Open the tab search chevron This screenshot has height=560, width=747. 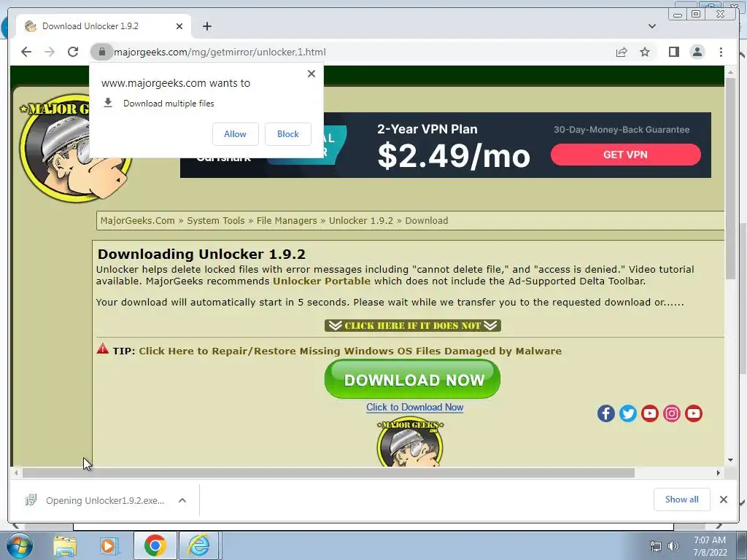[x=652, y=26]
